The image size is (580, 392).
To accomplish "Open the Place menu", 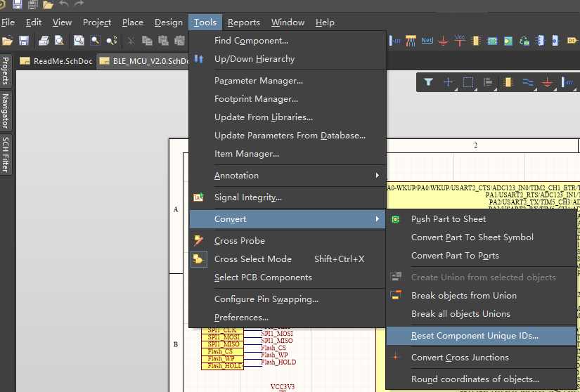I will pos(133,22).
